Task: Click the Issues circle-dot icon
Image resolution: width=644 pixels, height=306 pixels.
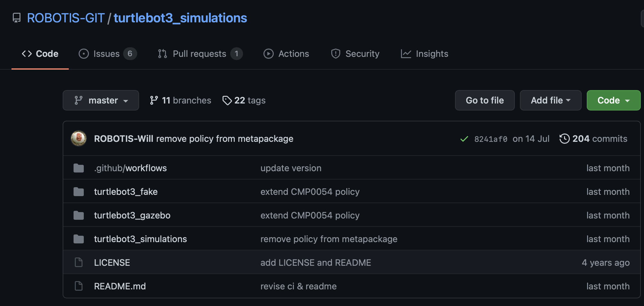Action: [x=84, y=54]
